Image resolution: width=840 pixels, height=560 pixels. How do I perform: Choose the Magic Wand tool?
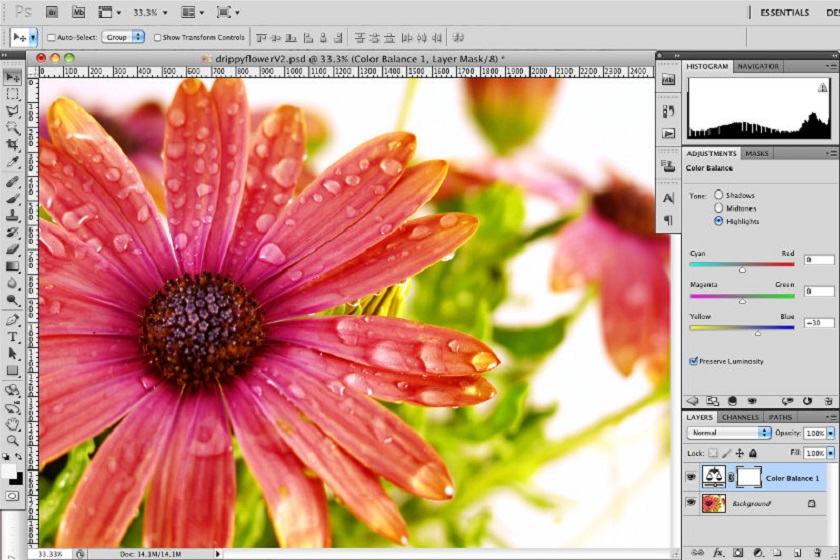(x=13, y=128)
